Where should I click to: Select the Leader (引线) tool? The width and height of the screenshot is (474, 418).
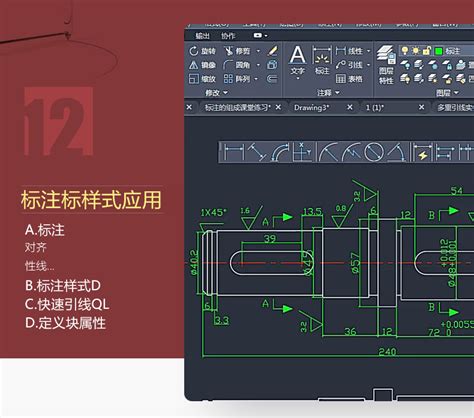[x=349, y=65]
